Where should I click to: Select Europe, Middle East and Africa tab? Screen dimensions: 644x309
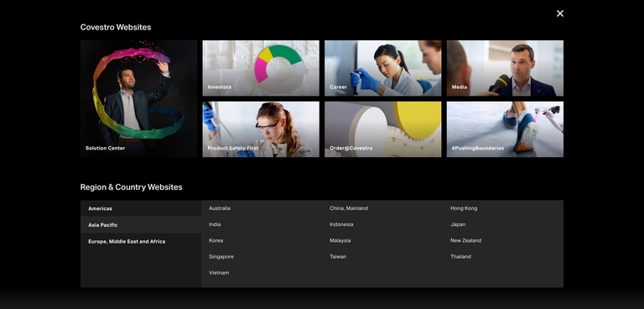[141, 242]
